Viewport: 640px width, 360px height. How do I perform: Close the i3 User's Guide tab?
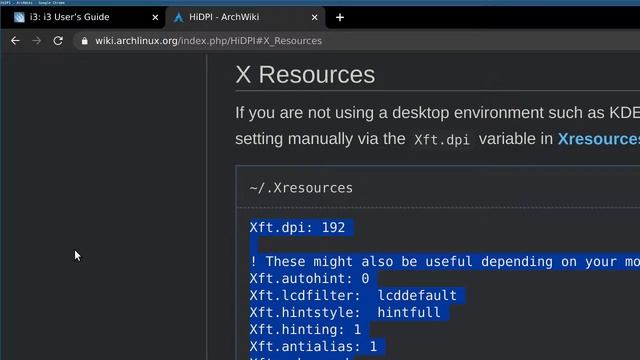[155, 18]
